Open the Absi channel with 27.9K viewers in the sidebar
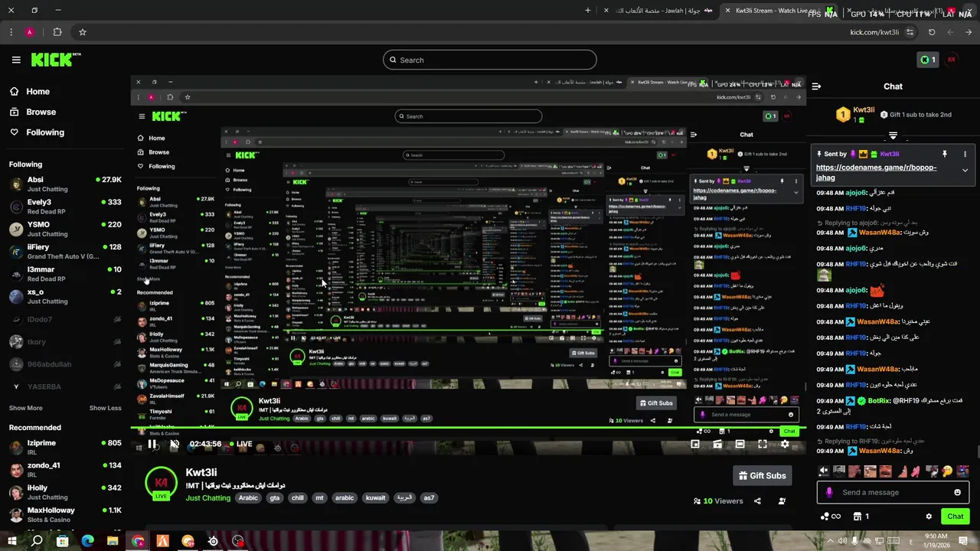This screenshot has width=980, height=551. pos(65,184)
